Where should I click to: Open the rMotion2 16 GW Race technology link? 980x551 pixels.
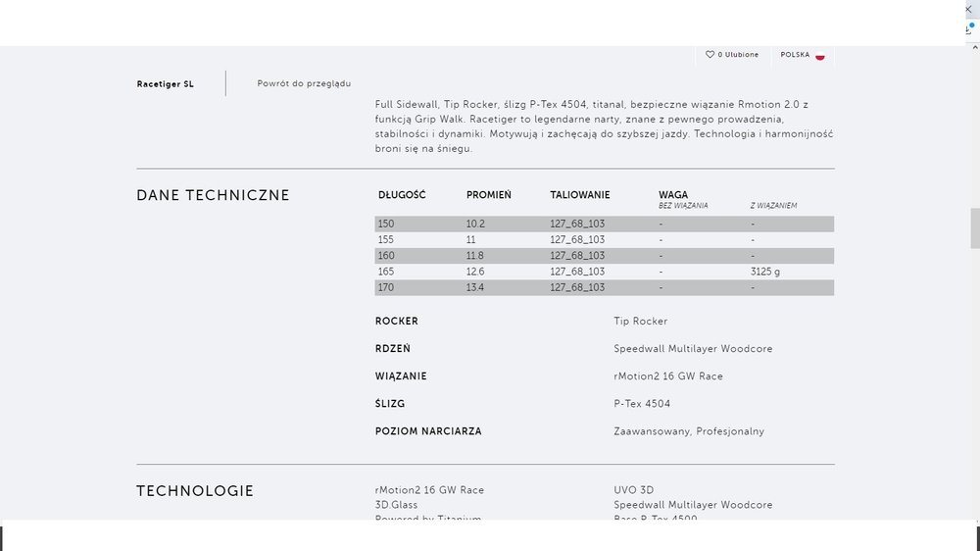pos(429,490)
